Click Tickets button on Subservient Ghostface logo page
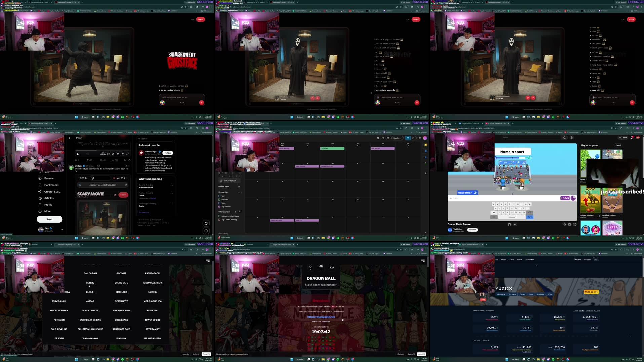This screenshot has width=644, height=362. [200, 19]
